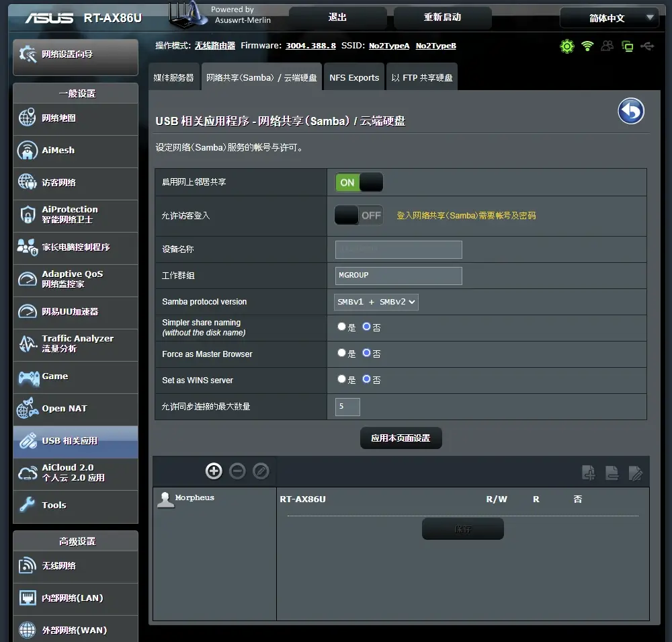Open the Guest Network (访客网络) page
This screenshot has width=672, height=642.
coord(75,183)
